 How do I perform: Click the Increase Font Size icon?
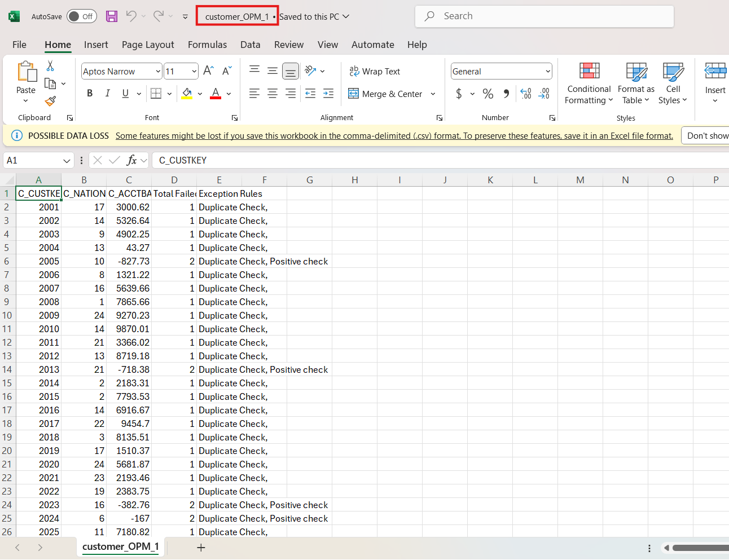coord(208,71)
